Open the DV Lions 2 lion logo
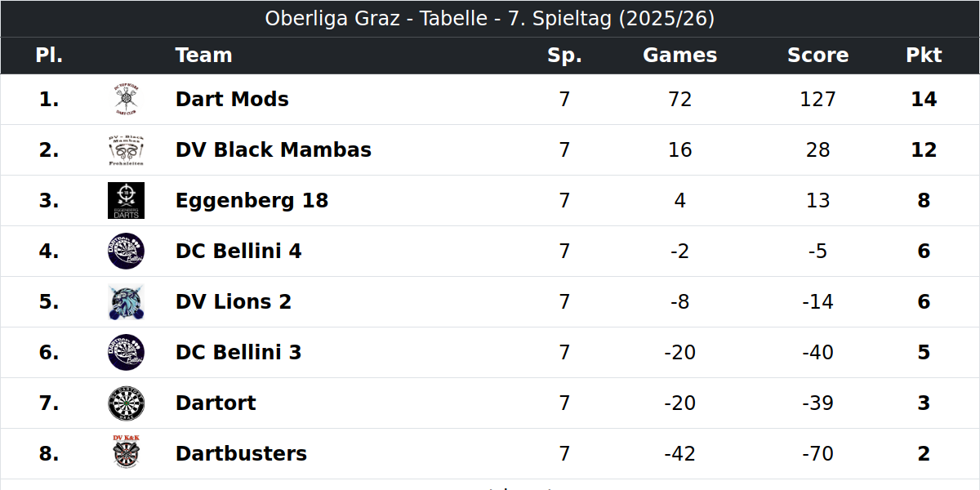The height and width of the screenshot is (490, 980). pos(126,302)
